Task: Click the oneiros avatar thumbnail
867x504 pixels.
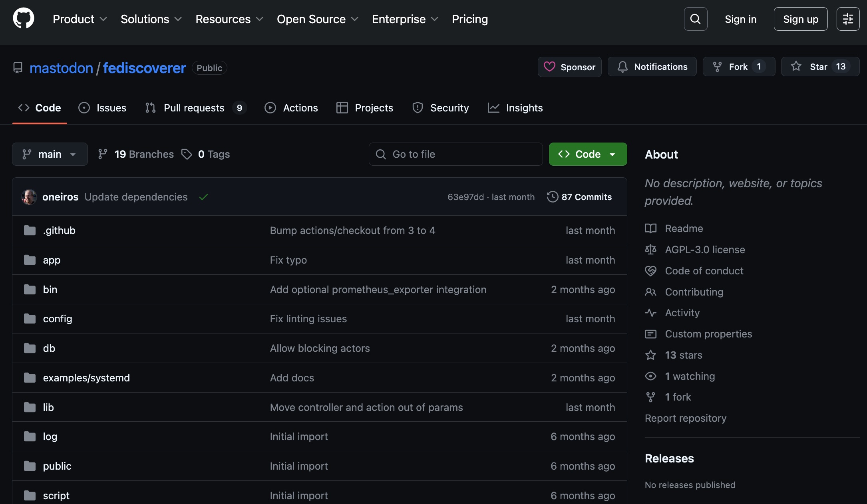Action: (x=29, y=197)
